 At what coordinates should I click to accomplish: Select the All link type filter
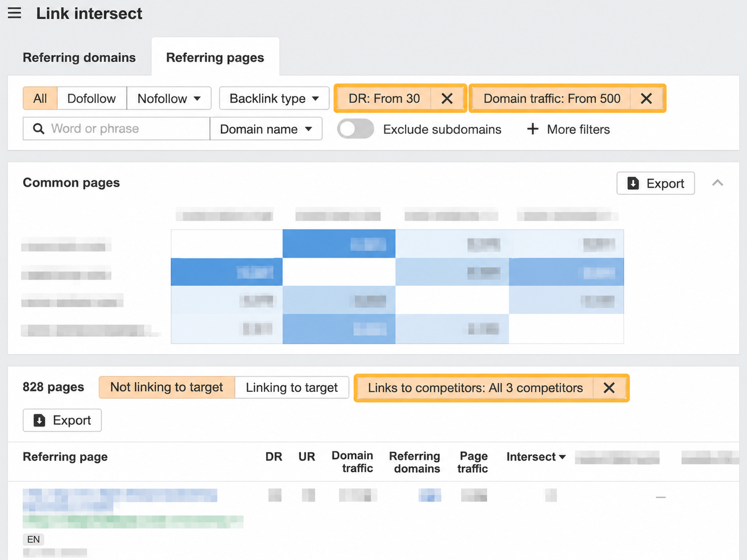click(x=40, y=98)
